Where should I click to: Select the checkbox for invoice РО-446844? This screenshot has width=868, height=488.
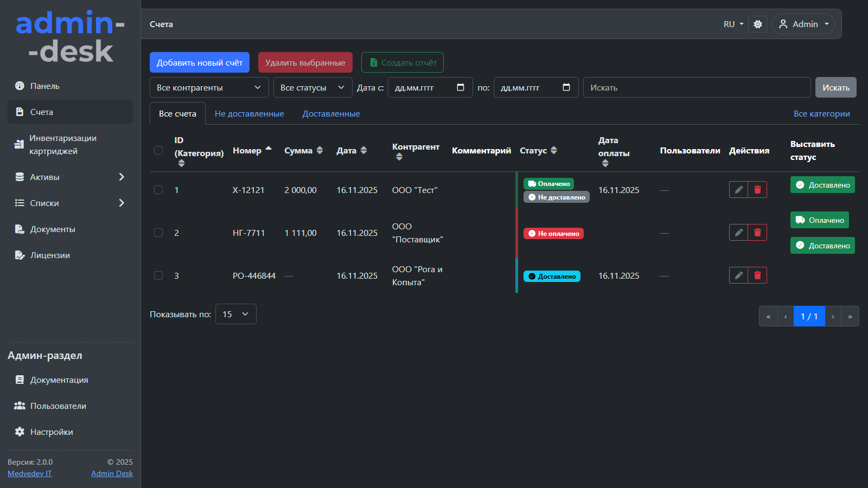click(x=158, y=275)
